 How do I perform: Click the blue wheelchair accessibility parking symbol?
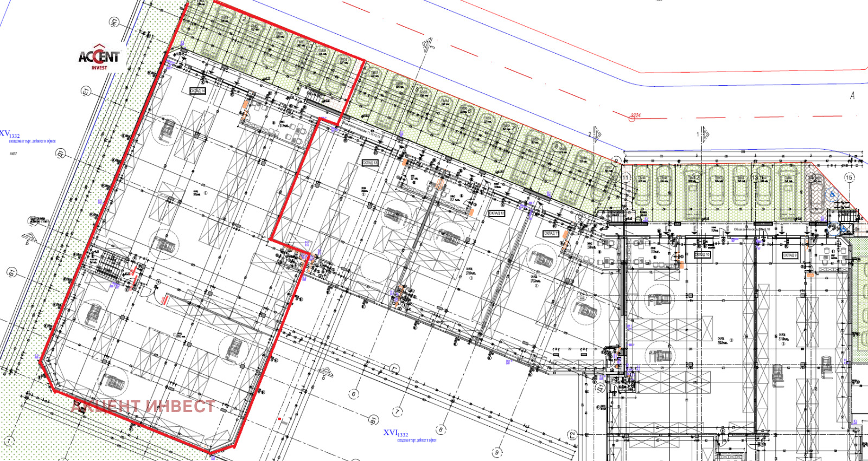click(832, 195)
